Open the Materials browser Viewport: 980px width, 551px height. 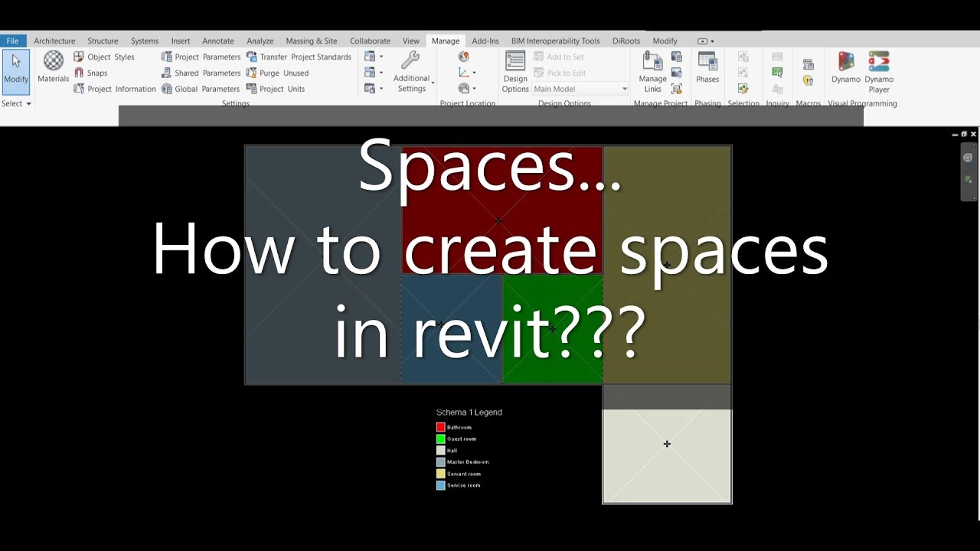(54, 67)
